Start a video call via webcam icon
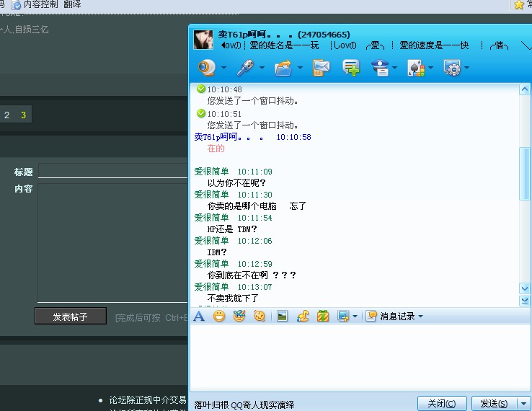This screenshot has height=411, width=532. coord(206,68)
